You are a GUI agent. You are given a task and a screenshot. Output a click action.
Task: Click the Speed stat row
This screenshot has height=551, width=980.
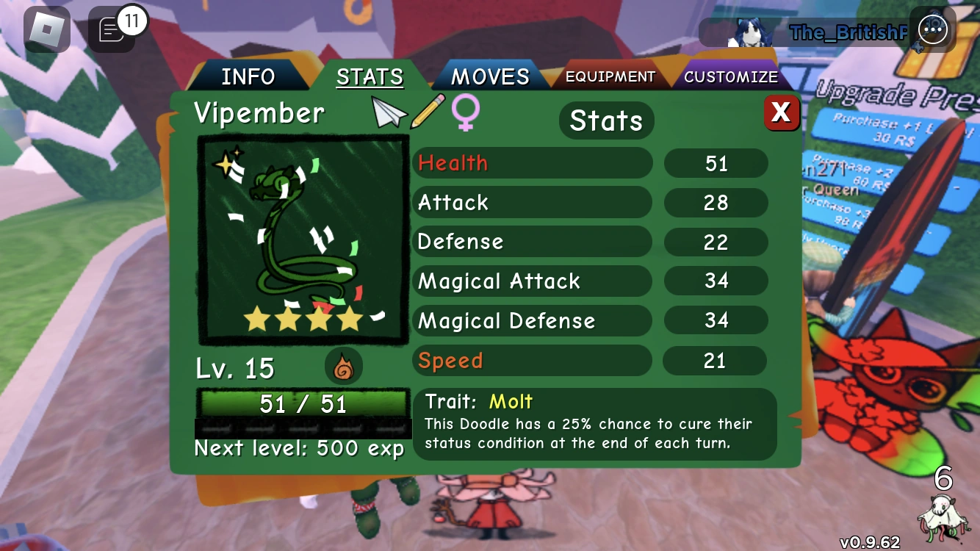[x=591, y=361]
